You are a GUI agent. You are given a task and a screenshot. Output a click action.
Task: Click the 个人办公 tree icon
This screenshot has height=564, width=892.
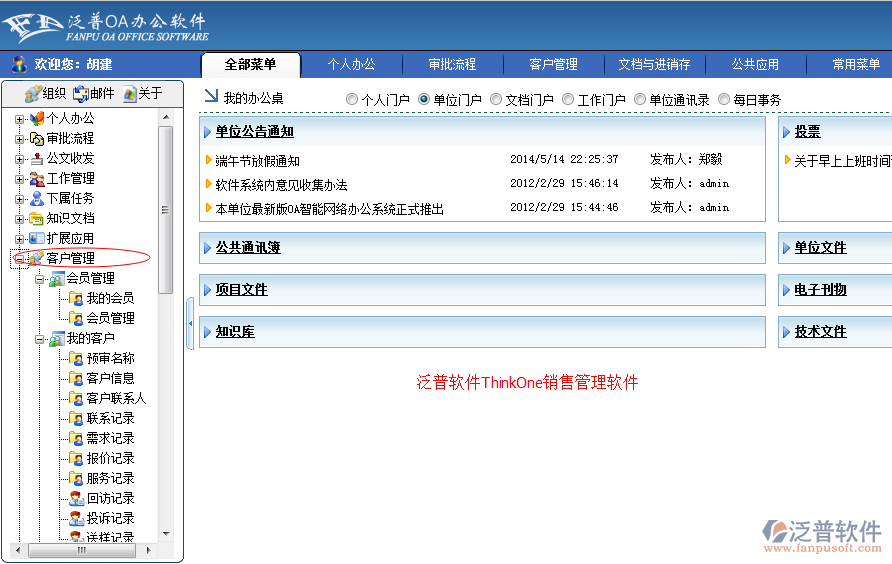[x=36, y=119]
